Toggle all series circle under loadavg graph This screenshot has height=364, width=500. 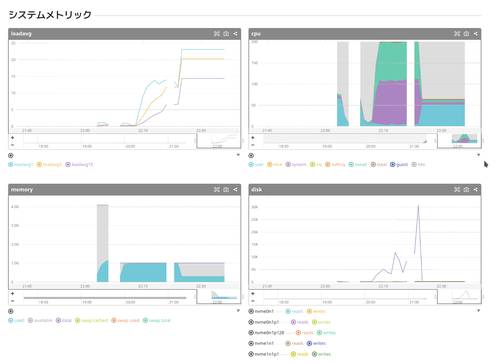pyautogui.click(x=11, y=155)
